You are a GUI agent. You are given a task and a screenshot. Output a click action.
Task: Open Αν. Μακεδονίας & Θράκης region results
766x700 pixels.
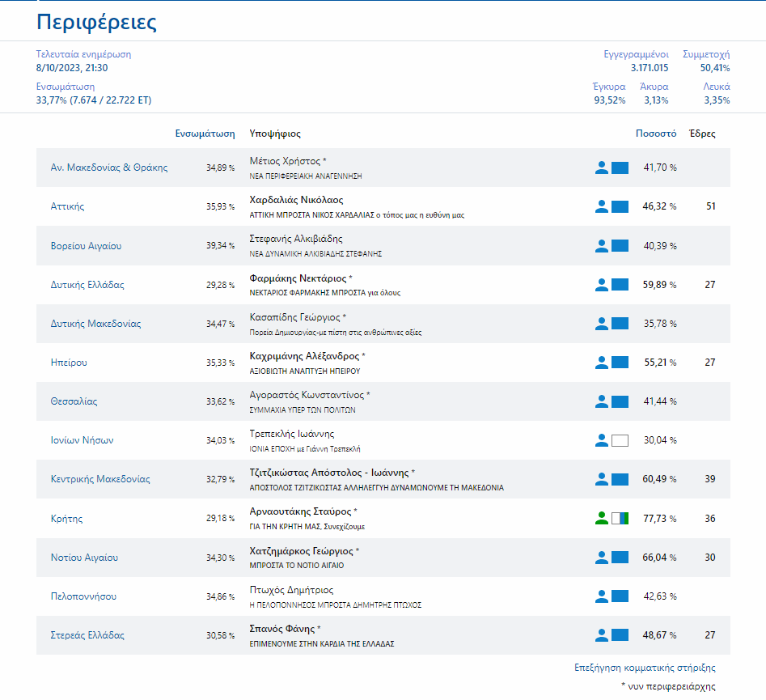(x=108, y=168)
